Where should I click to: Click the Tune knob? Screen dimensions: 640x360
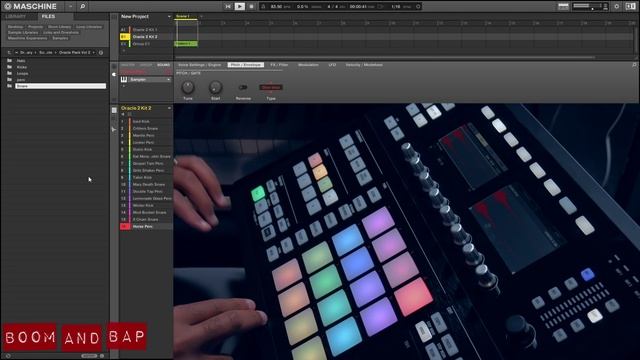tap(188, 87)
